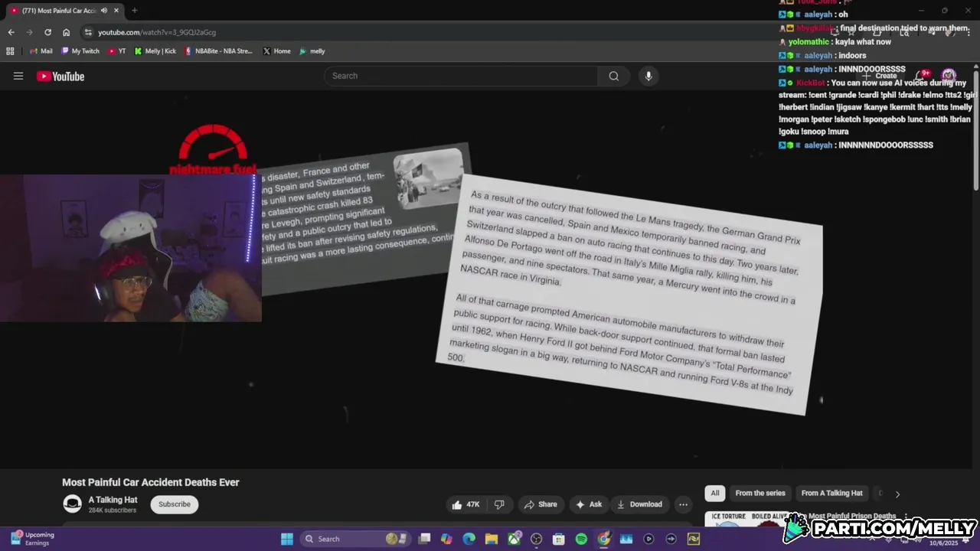Reload the YouTube page
Image resolution: width=980 pixels, height=551 pixels.
47,32
